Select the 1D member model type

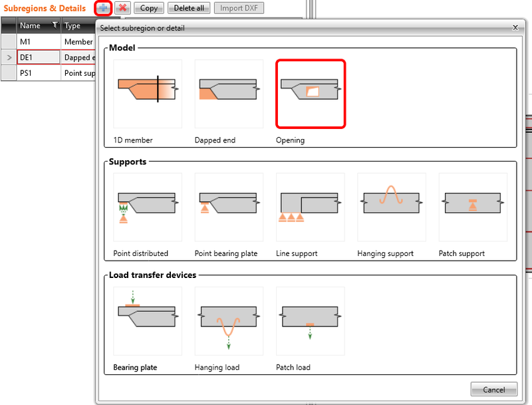pos(146,93)
